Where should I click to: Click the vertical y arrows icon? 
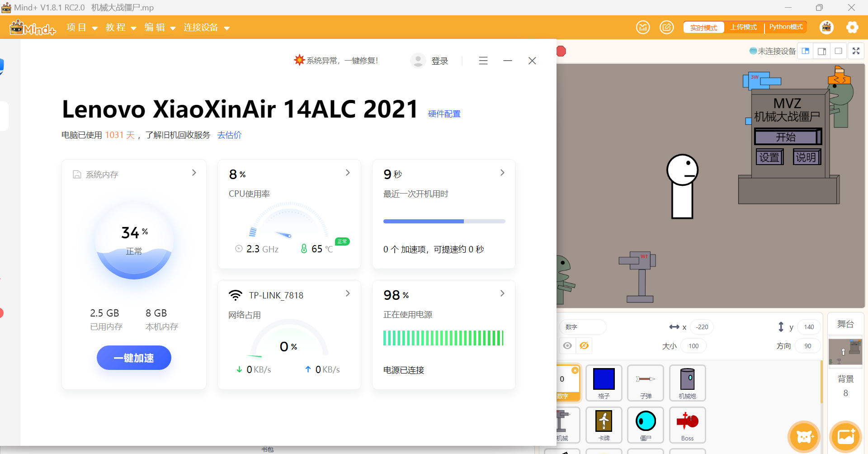(x=781, y=327)
